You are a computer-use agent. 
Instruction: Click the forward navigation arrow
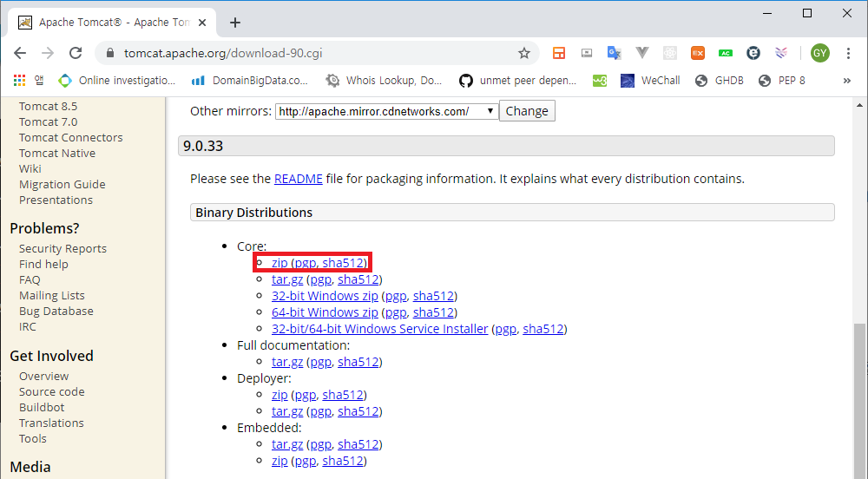pyautogui.click(x=48, y=53)
